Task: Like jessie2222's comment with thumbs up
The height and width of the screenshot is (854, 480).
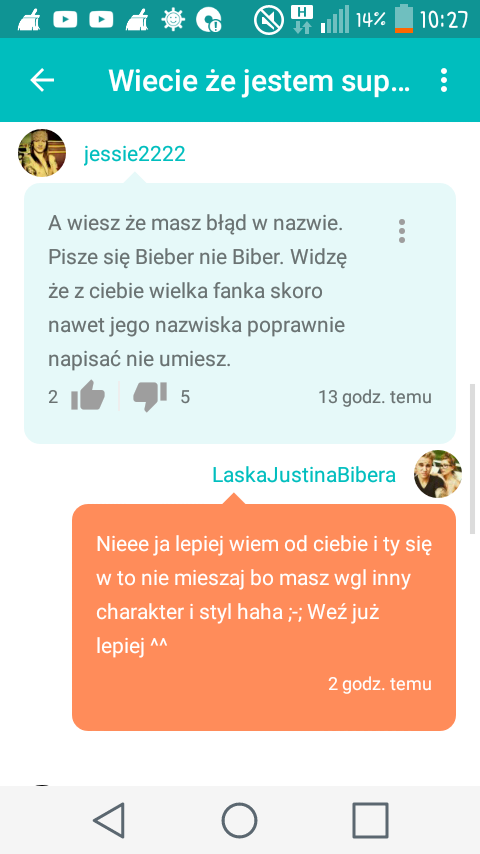Action: point(88,396)
